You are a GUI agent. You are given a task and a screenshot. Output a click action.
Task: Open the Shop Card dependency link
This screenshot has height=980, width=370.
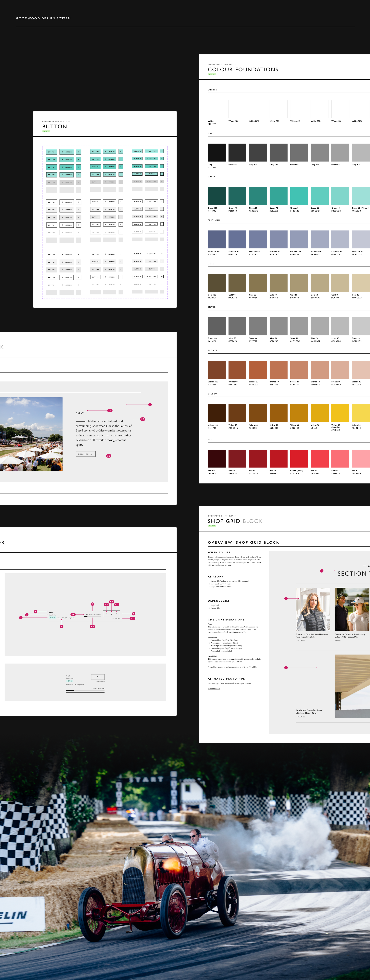[215, 605]
